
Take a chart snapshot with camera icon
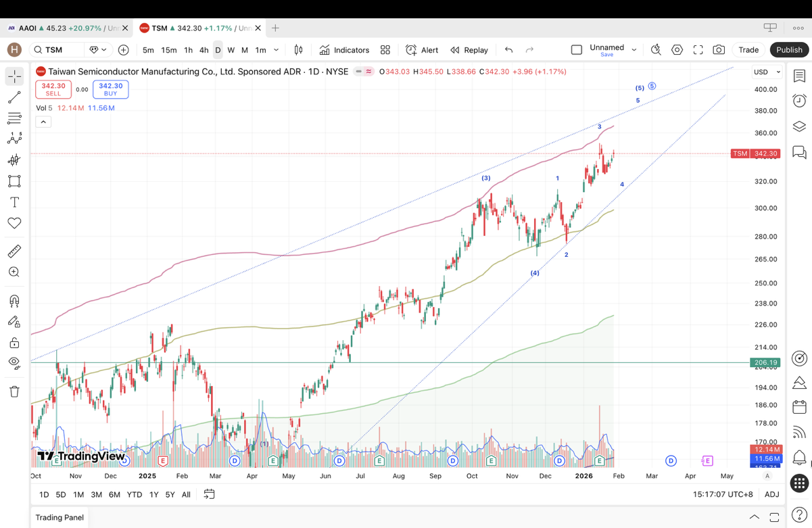(719, 50)
